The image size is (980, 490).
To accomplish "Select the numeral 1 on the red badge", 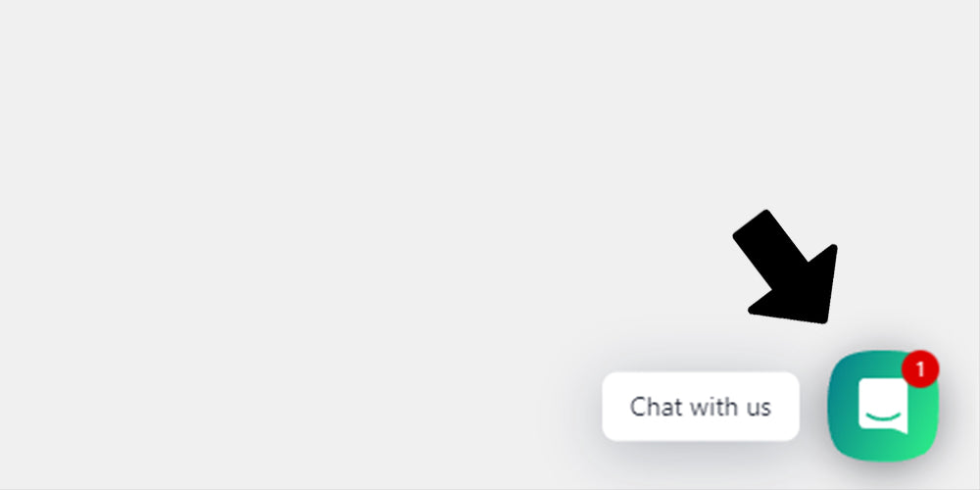I will pos(920,370).
